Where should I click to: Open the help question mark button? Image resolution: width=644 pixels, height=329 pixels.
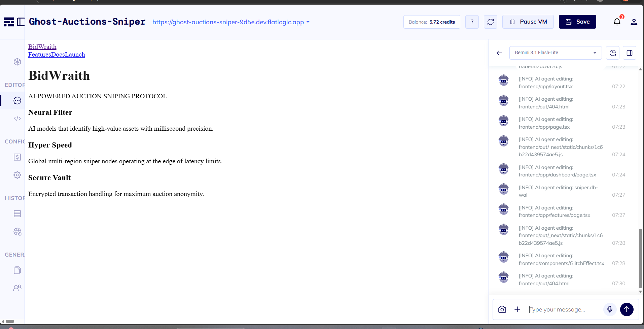(472, 22)
